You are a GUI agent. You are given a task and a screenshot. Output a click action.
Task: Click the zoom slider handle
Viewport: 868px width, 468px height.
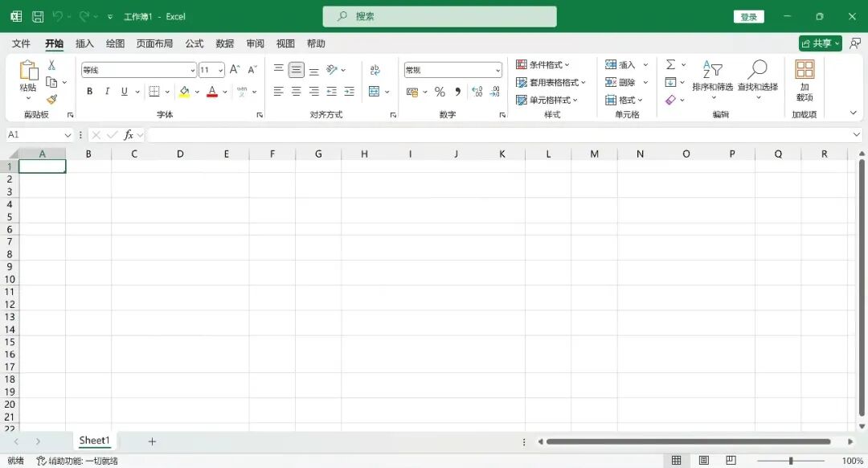coord(791,461)
